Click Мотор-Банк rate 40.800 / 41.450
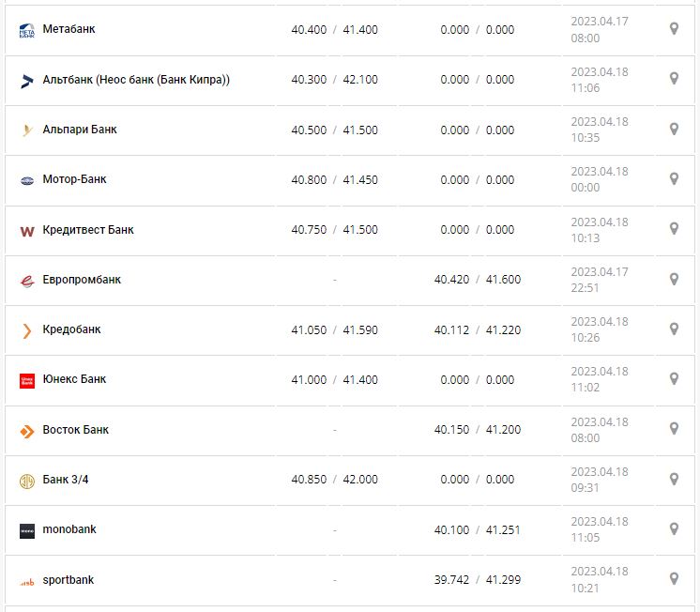 pos(334,179)
